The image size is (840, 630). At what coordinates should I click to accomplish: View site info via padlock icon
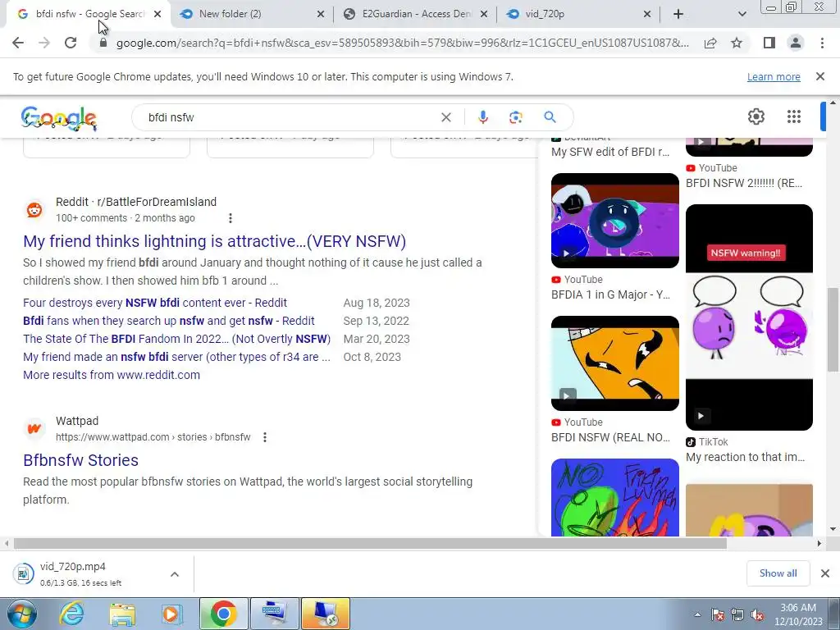click(103, 43)
